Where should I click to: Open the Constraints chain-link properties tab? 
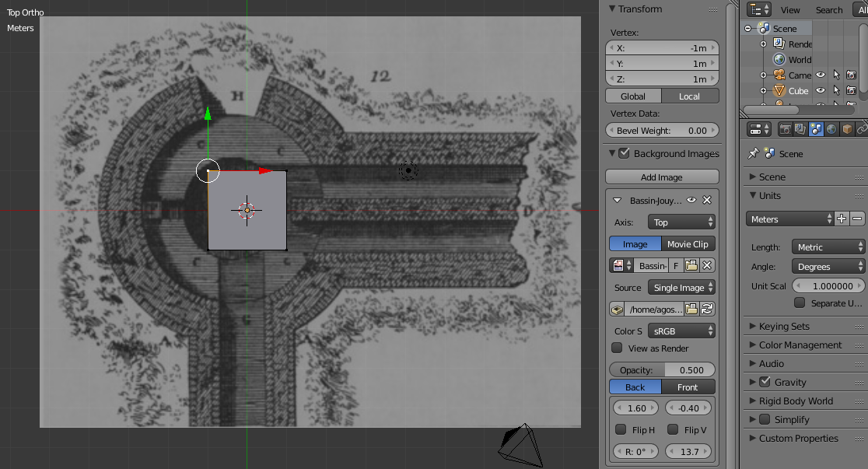[x=862, y=129]
